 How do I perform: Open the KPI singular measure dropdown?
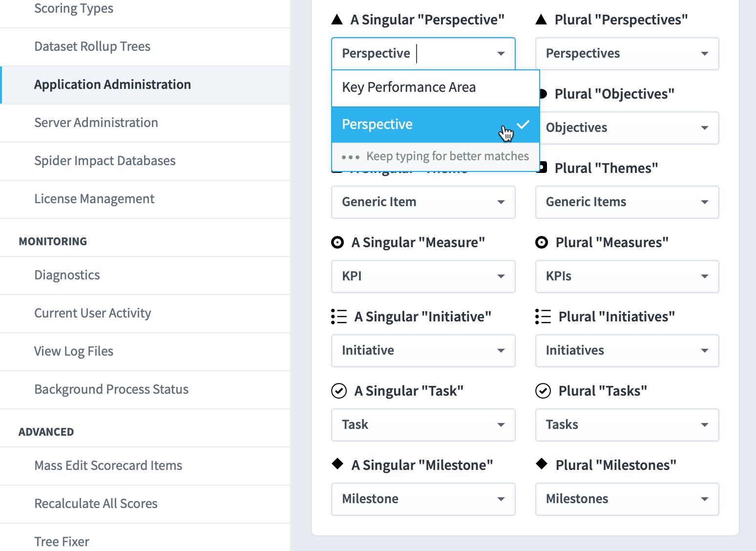pos(423,276)
